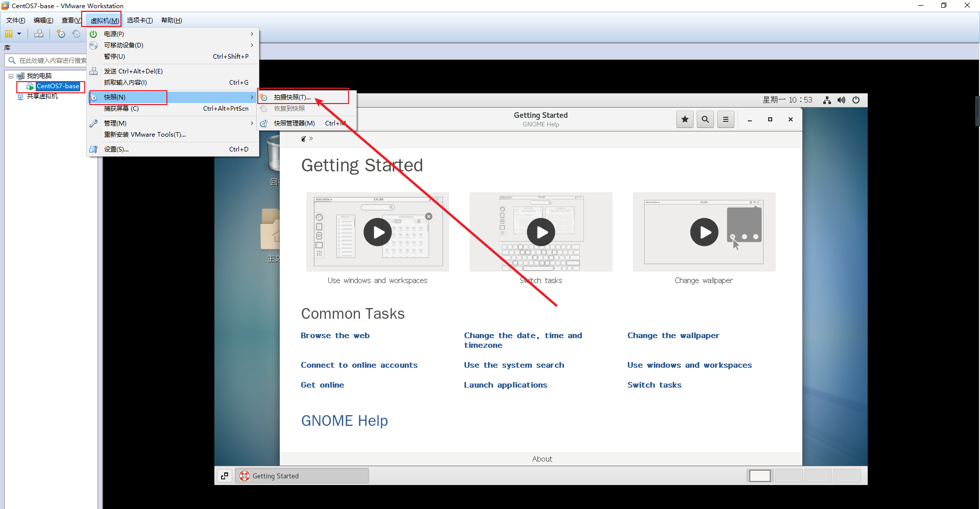Click the send Ctrl+Alt+Del toolbar icon

39,34
